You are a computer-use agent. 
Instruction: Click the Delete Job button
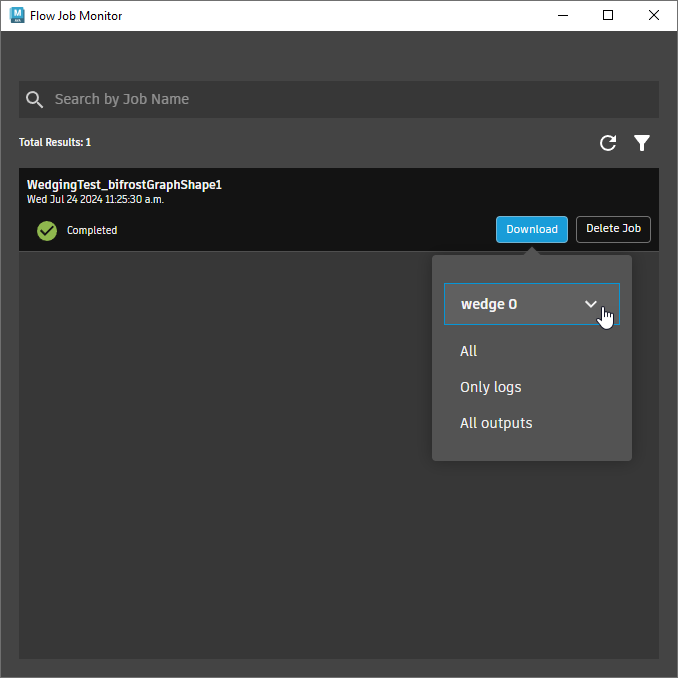pyautogui.click(x=613, y=229)
